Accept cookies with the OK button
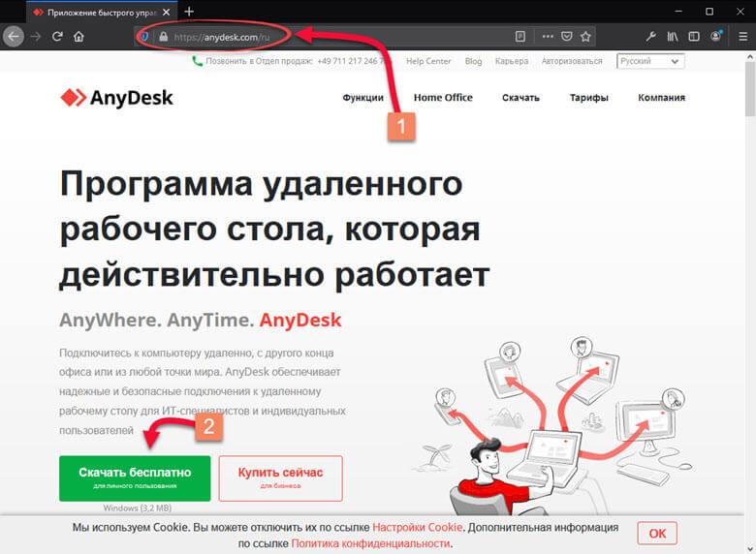Image resolution: width=756 pixels, height=554 pixels. click(x=657, y=534)
